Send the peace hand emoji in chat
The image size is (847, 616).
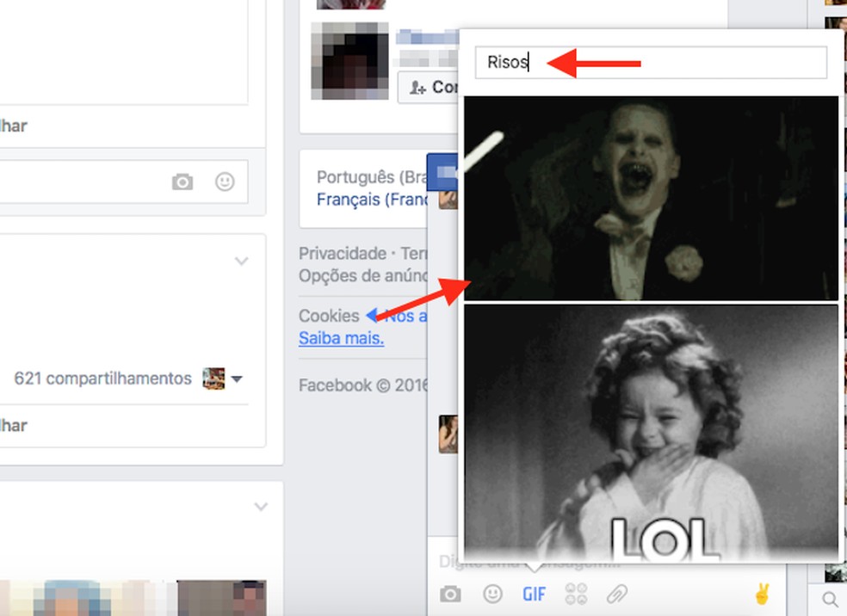click(x=762, y=594)
